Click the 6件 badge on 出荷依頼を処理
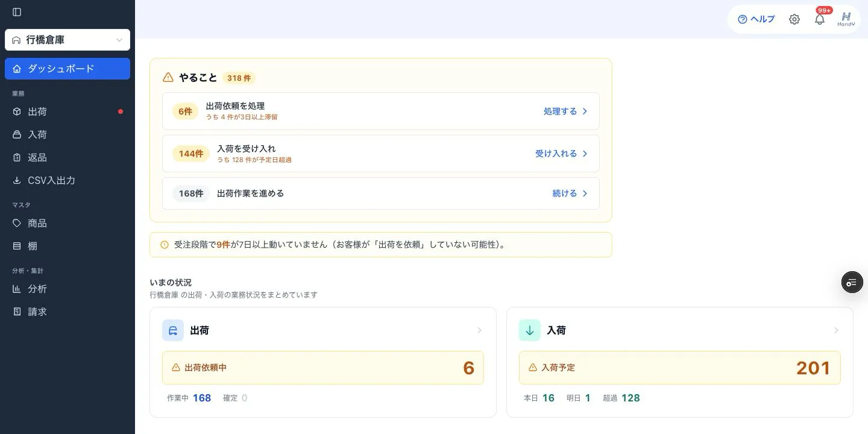The width and height of the screenshot is (868, 434). click(x=185, y=112)
